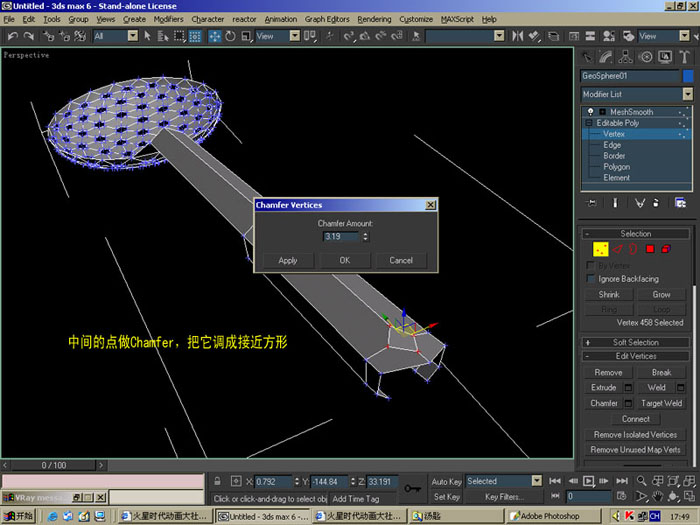The width and height of the screenshot is (700, 525).
Task: Open reference coordinate system View dropdown
Action: click(295, 36)
